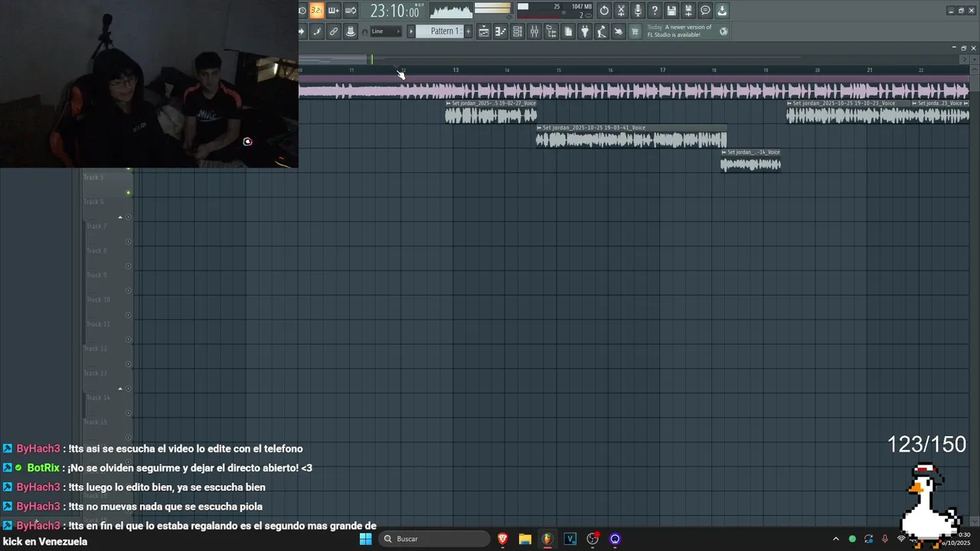Open the playlist view icon
The height and width of the screenshot is (551, 980).
(484, 31)
